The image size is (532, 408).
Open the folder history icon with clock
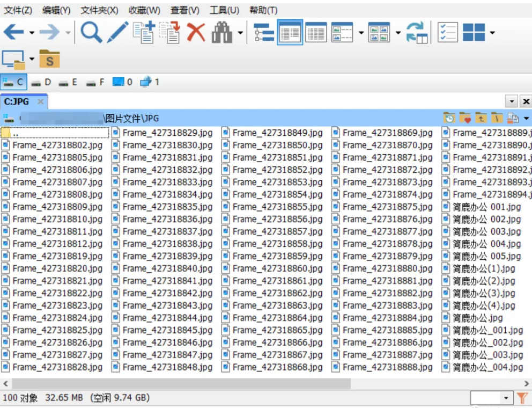tap(449, 118)
